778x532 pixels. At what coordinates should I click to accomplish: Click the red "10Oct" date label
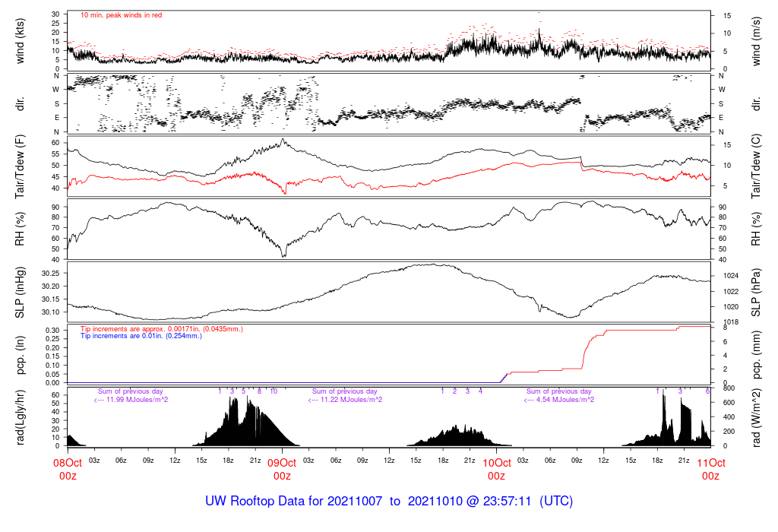496,463
